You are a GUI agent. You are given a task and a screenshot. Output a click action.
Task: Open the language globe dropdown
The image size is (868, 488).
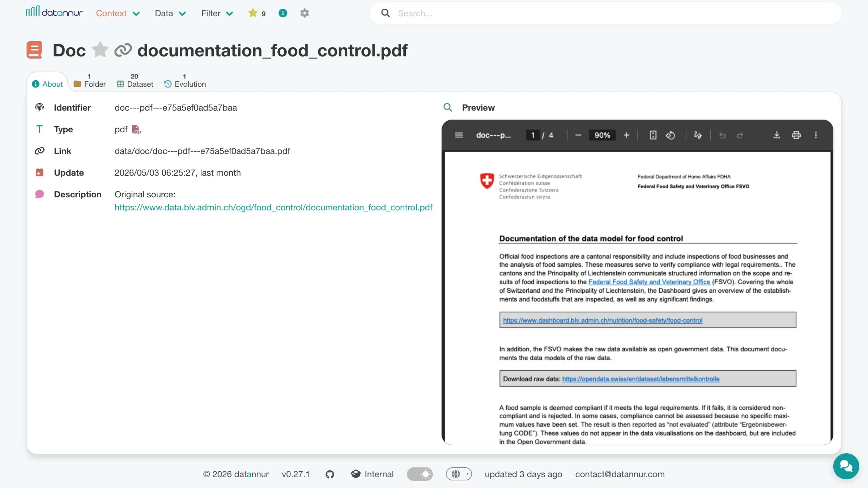point(459,474)
